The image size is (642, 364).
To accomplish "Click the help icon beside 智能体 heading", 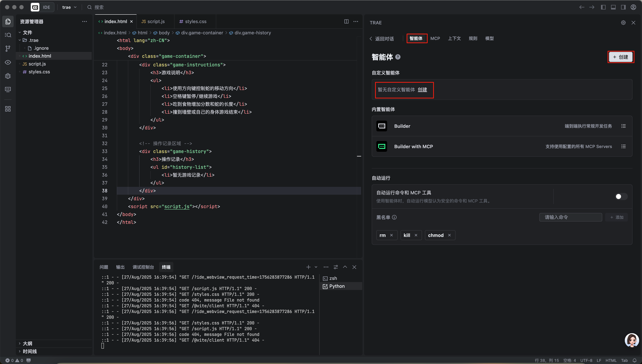I will [398, 57].
